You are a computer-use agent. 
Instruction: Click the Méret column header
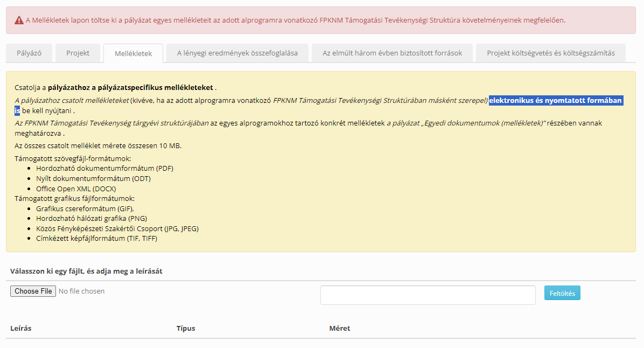coord(340,328)
